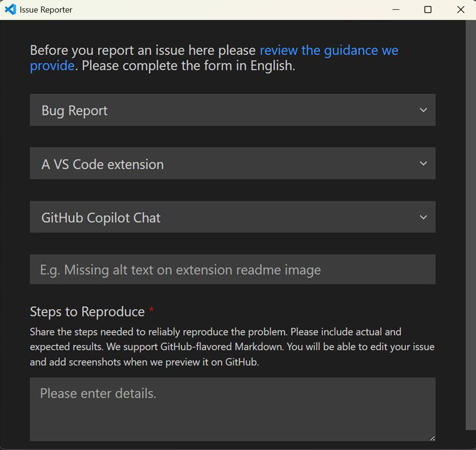Click the 'Issue Reporter' window title text
The height and width of the screenshot is (450, 476).
pyautogui.click(x=46, y=10)
